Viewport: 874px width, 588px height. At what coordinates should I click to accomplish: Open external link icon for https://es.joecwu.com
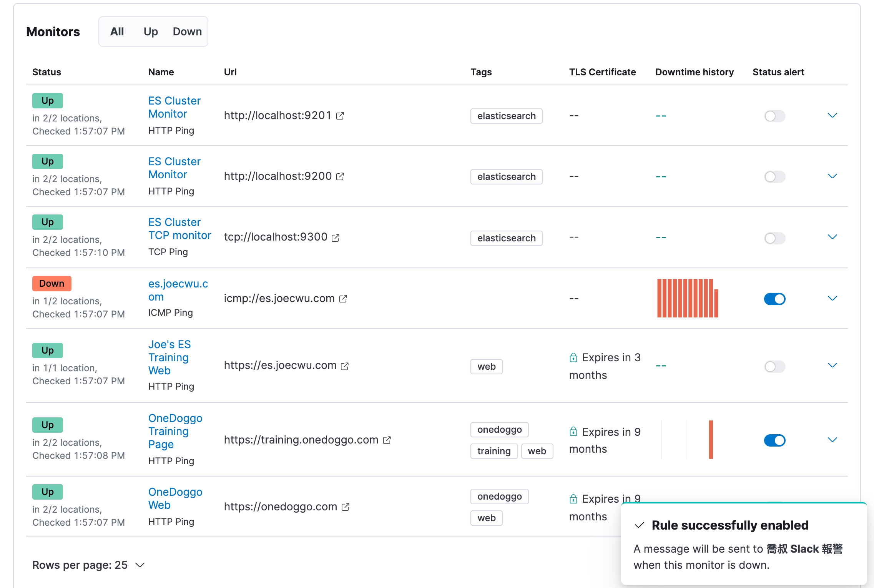pyautogui.click(x=345, y=366)
